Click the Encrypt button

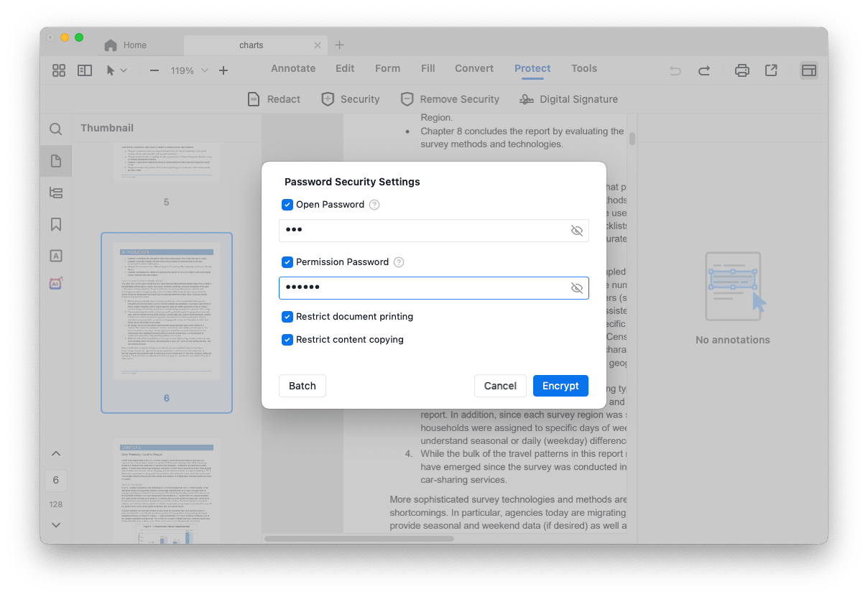560,386
